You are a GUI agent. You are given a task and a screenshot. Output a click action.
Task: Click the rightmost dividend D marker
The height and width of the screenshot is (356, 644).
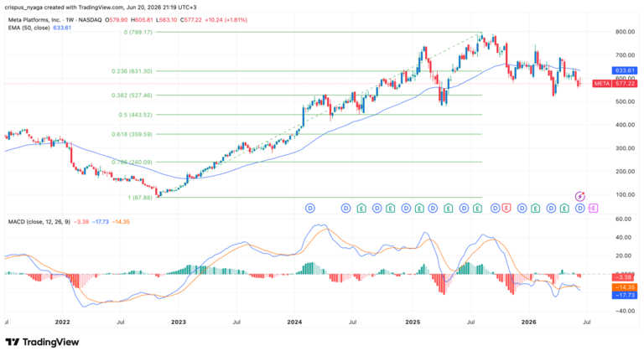pos(579,209)
